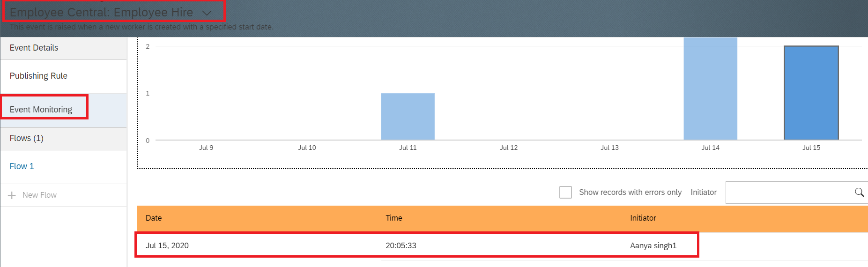Viewport: 868px width, 267px height.
Task: Sort by the Time column header
Action: click(394, 218)
